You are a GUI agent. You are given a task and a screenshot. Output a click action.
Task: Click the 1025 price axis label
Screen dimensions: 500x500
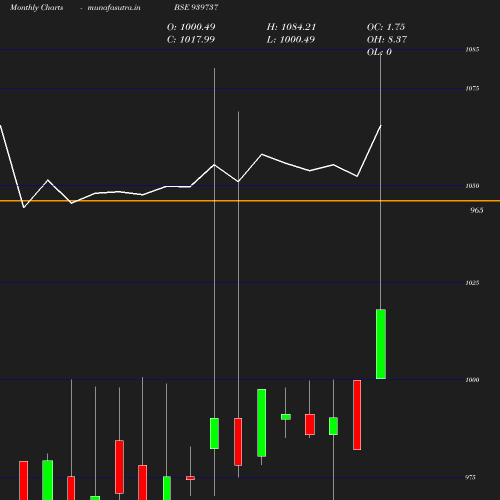coord(472,283)
